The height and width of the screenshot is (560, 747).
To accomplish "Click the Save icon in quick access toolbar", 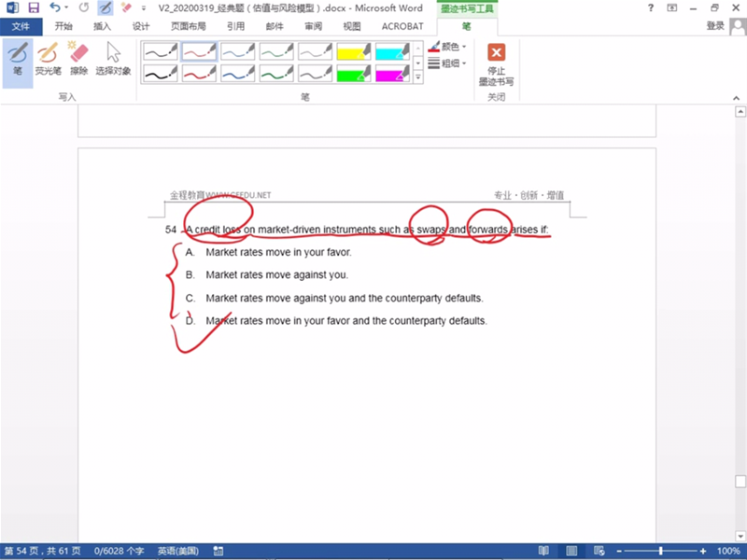I will click(x=34, y=7).
